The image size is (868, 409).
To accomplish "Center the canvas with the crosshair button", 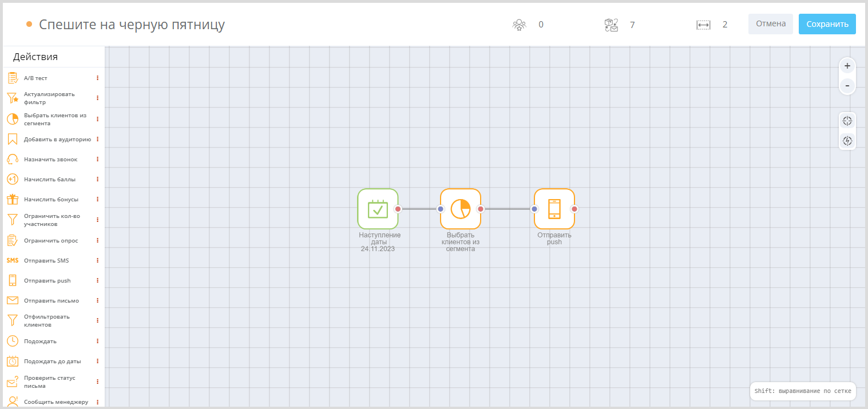I will pos(847,121).
